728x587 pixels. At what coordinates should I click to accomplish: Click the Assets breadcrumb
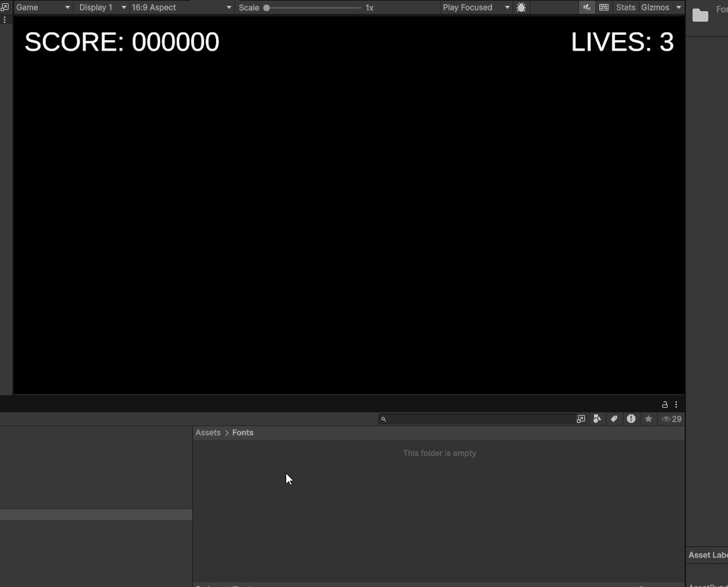pos(208,432)
